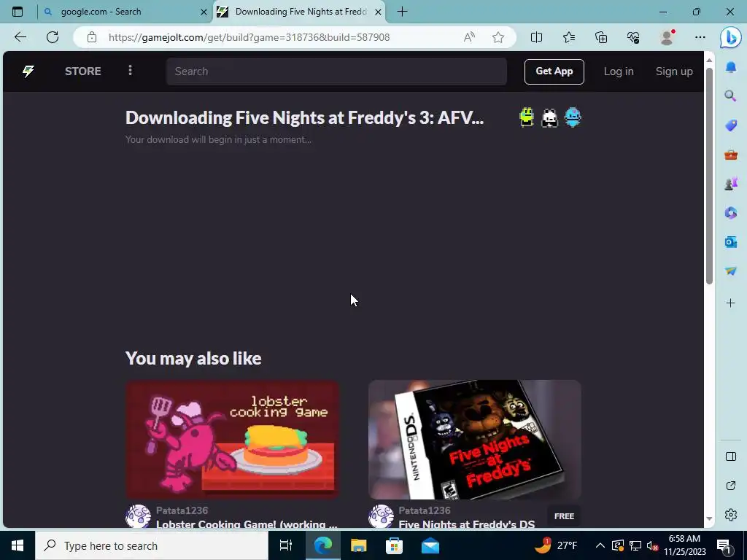Refresh the current page
747x560 pixels.
(x=53, y=37)
